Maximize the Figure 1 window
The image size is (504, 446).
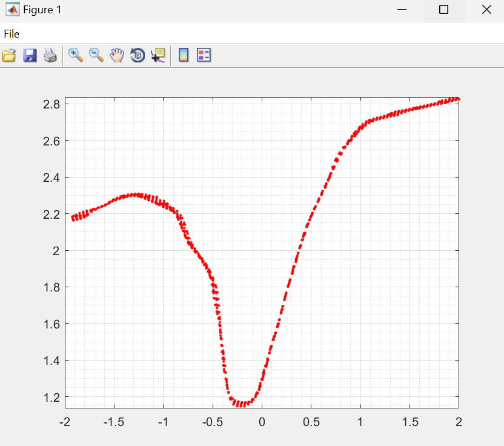coord(443,10)
